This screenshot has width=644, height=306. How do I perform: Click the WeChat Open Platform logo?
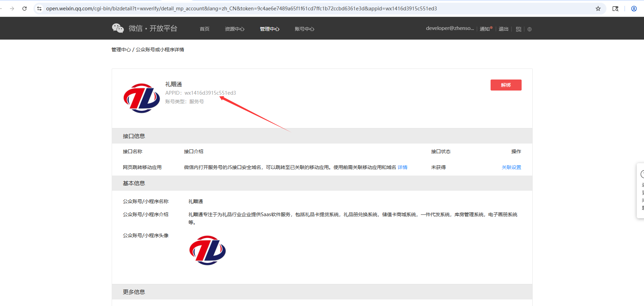point(144,28)
